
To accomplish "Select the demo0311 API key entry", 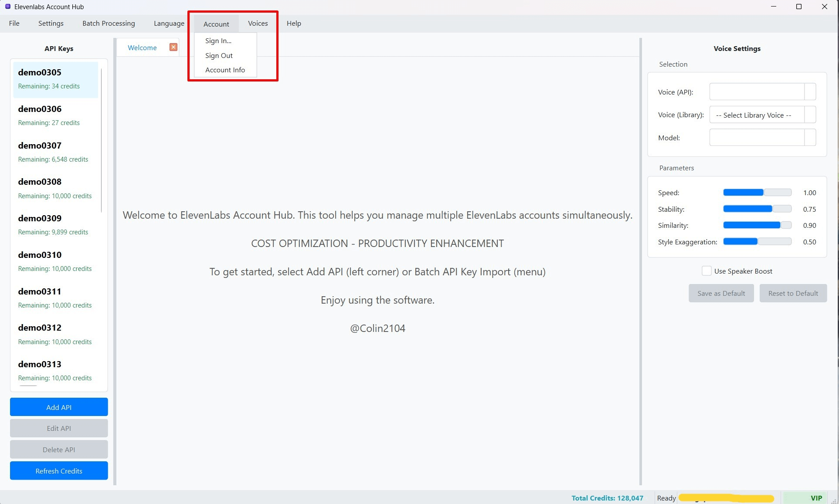I will [x=55, y=298].
